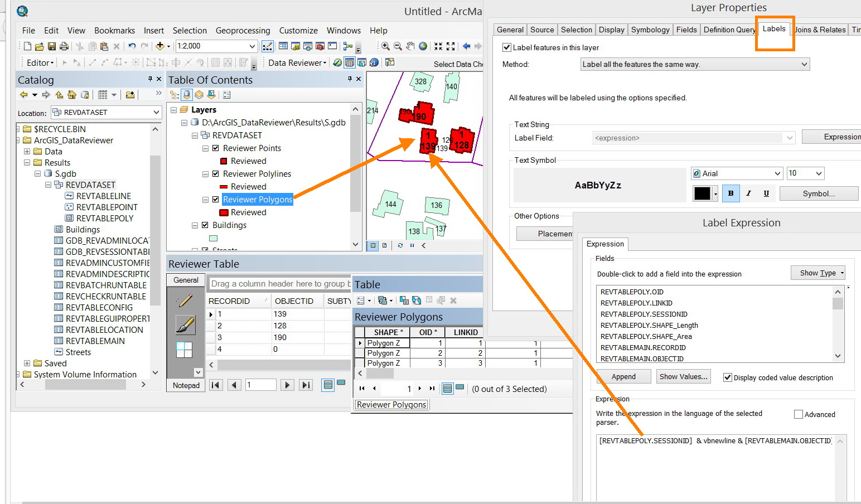This screenshot has width=861, height=504.
Task: Switch TOC to List By Selection view
Action: click(x=211, y=95)
